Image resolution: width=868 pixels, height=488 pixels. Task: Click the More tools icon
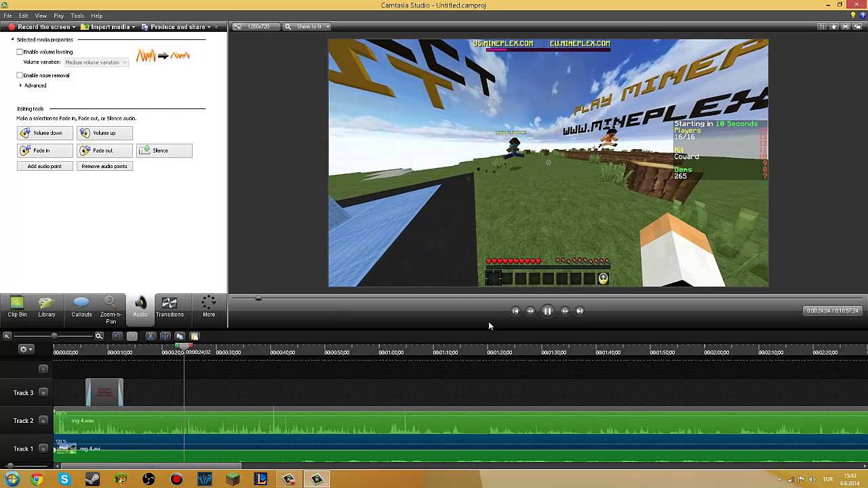pos(209,303)
